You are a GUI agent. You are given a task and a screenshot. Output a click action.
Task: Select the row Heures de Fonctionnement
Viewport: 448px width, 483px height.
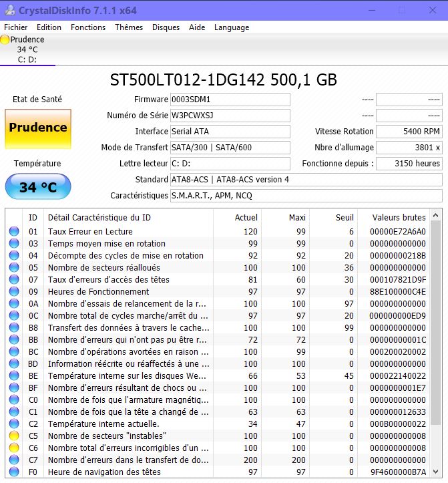(218, 291)
